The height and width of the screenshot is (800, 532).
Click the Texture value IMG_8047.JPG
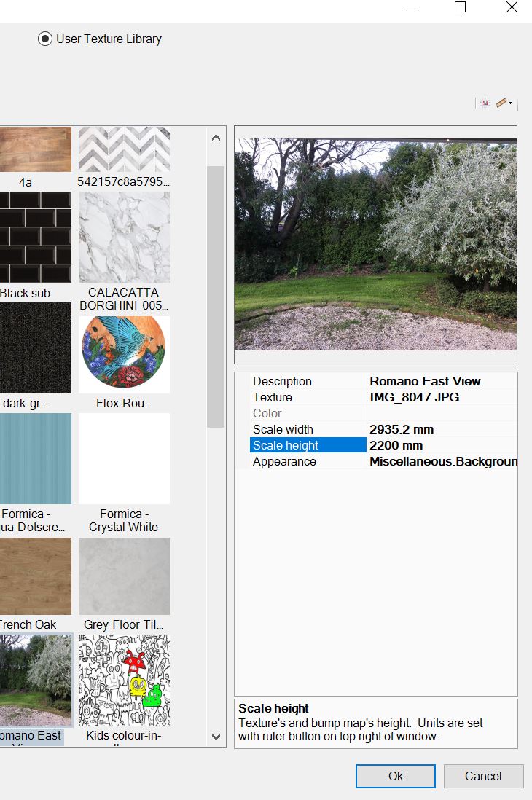click(x=414, y=397)
